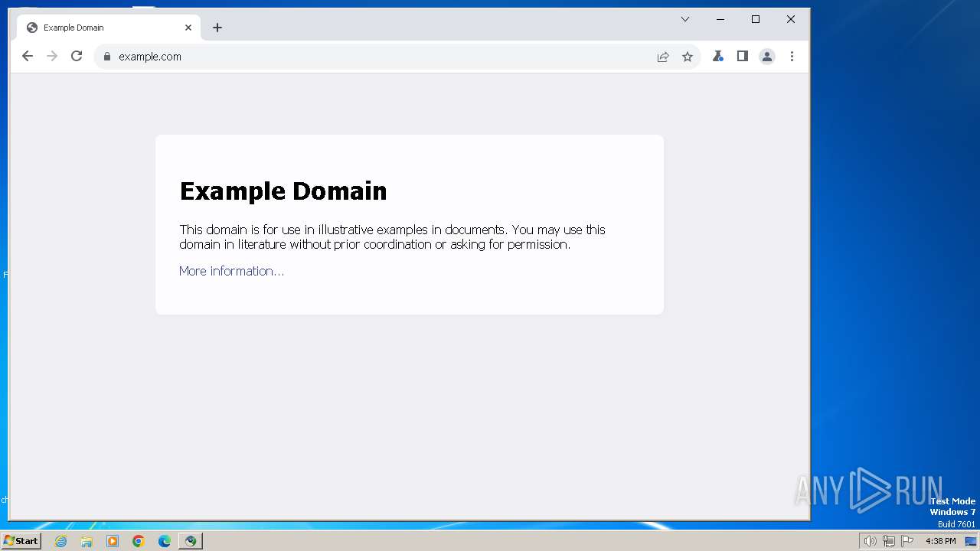Reload the example.com page
The width and height of the screenshot is (980, 551).
[x=77, y=56]
